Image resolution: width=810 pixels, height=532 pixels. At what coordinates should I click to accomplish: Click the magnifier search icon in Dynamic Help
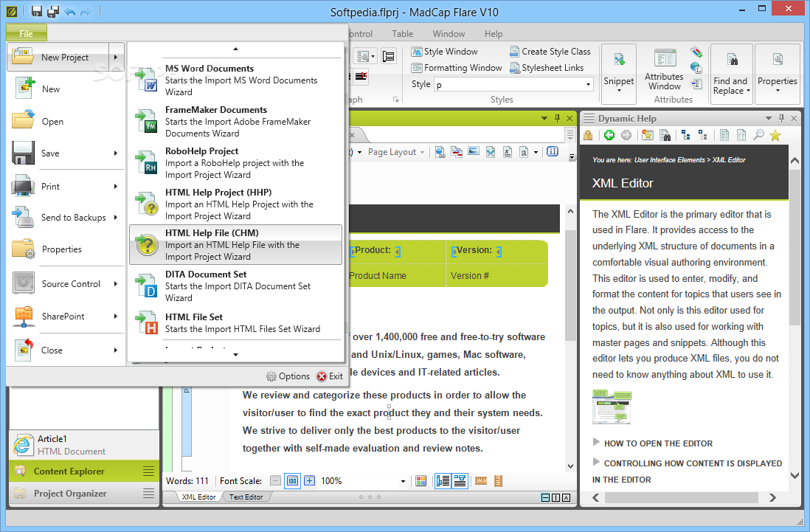(758, 135)
